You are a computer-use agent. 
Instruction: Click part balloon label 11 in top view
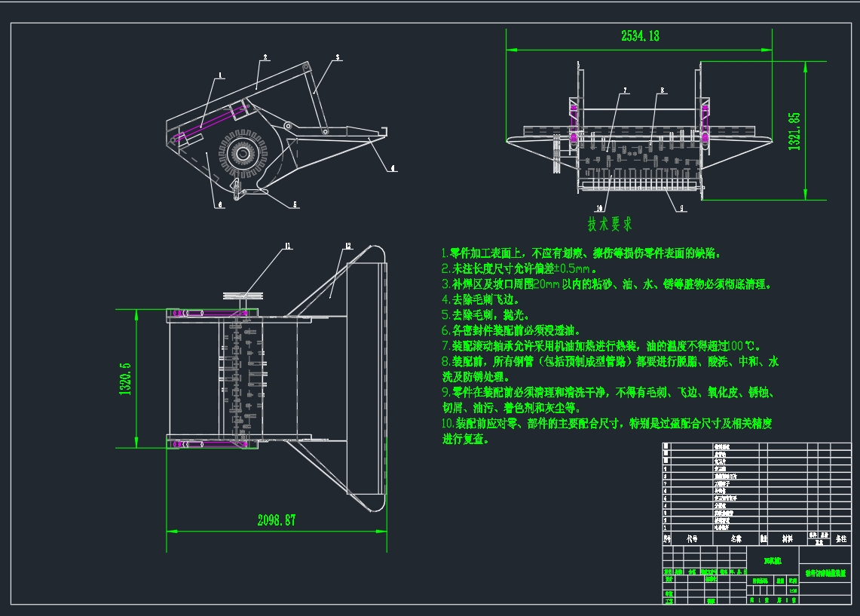[x=287, y=247]
